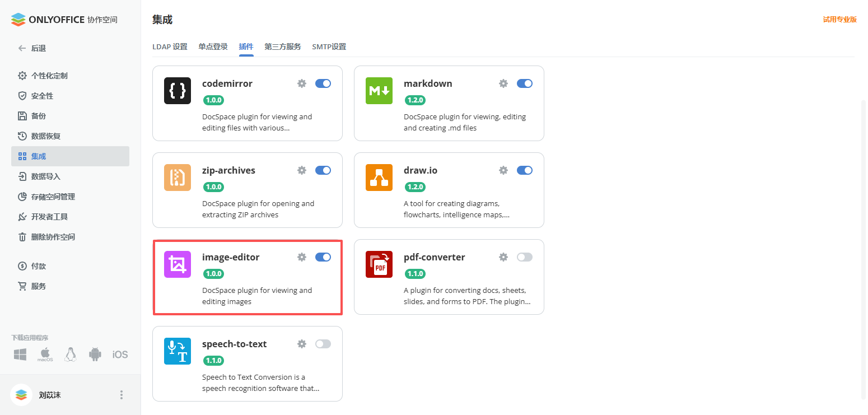Click the Android app download icon
Viewport: 868px width, 415px height.
95,355
